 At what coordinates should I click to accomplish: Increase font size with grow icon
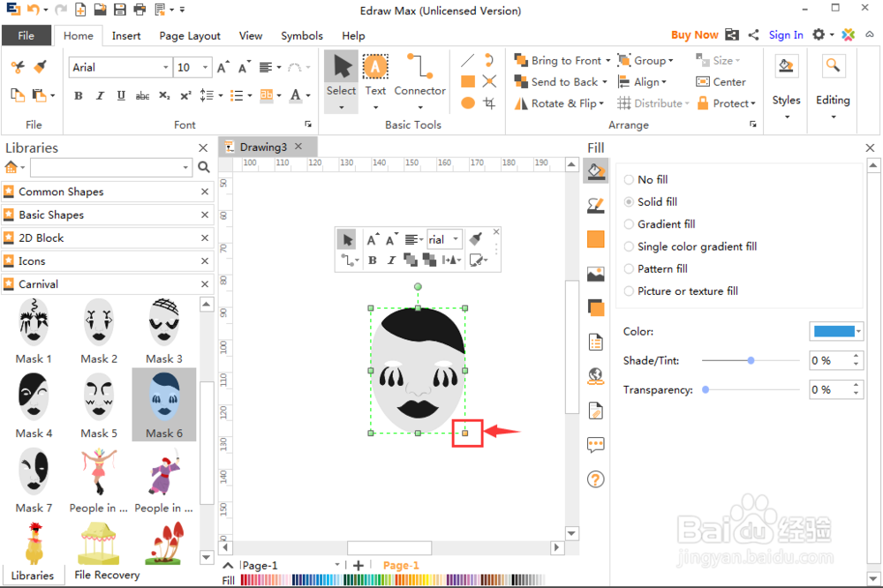[223, 67]
